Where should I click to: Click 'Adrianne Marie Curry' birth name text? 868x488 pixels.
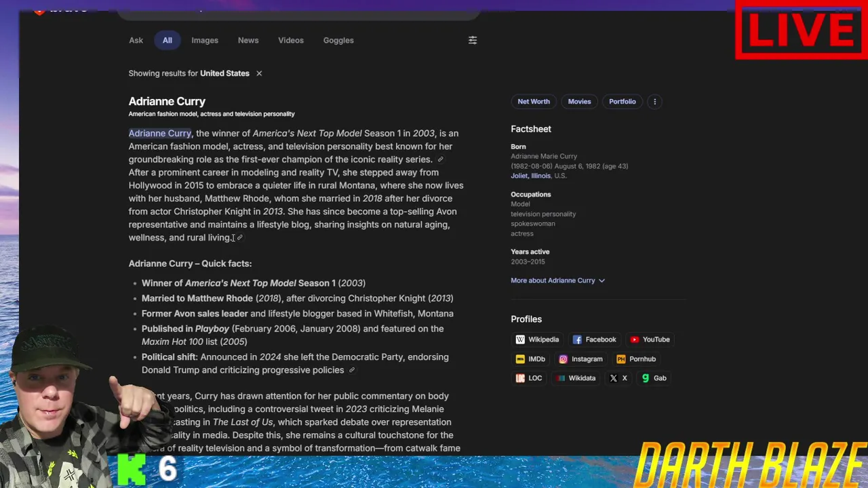pos(544,157)
